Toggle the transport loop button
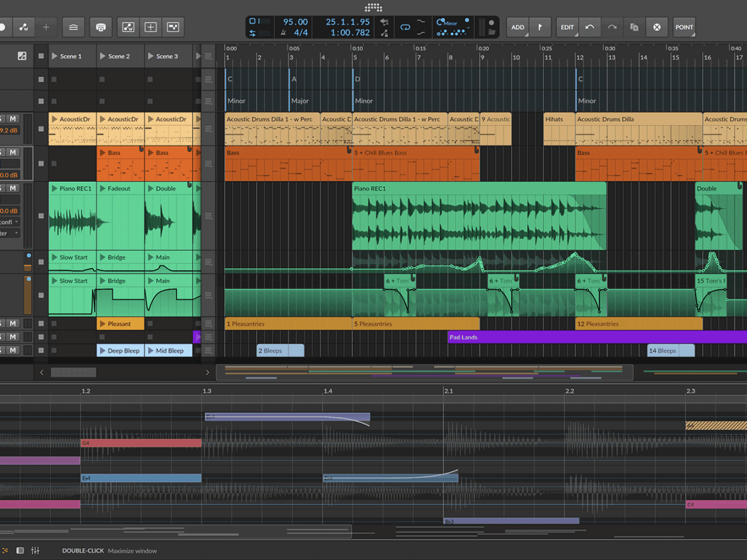 coord(405,27)
